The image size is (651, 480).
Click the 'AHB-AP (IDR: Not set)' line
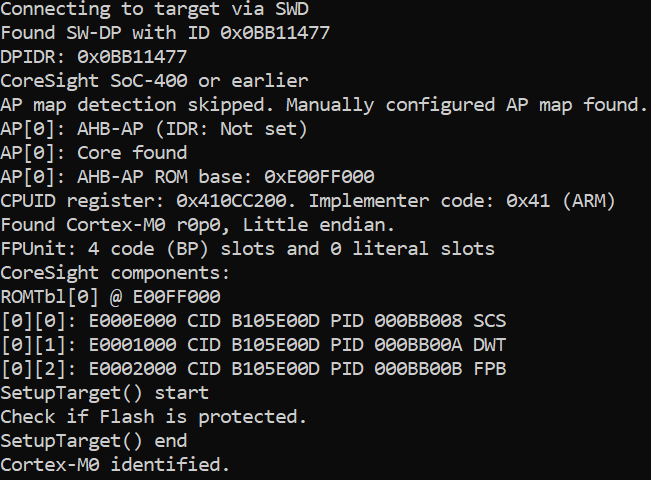coord(154,129)
